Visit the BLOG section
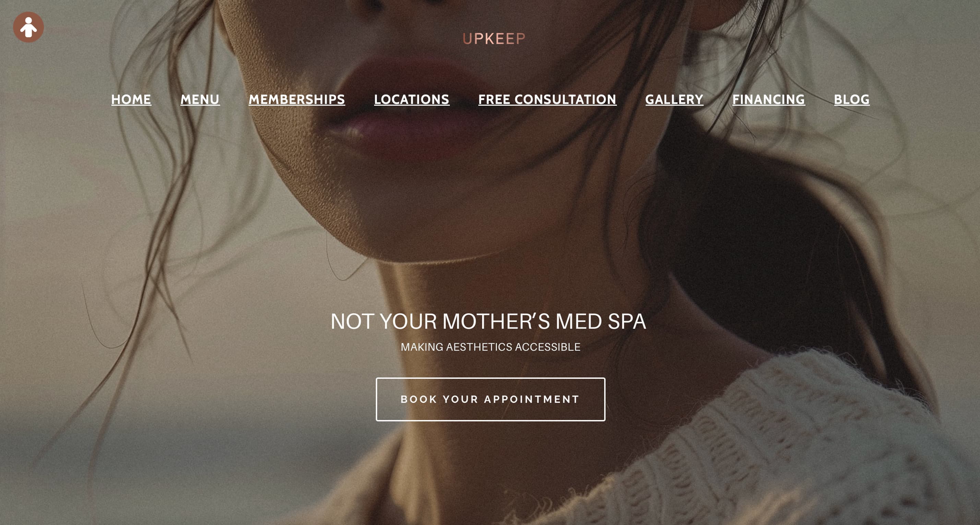 click(x=851, y=100)
